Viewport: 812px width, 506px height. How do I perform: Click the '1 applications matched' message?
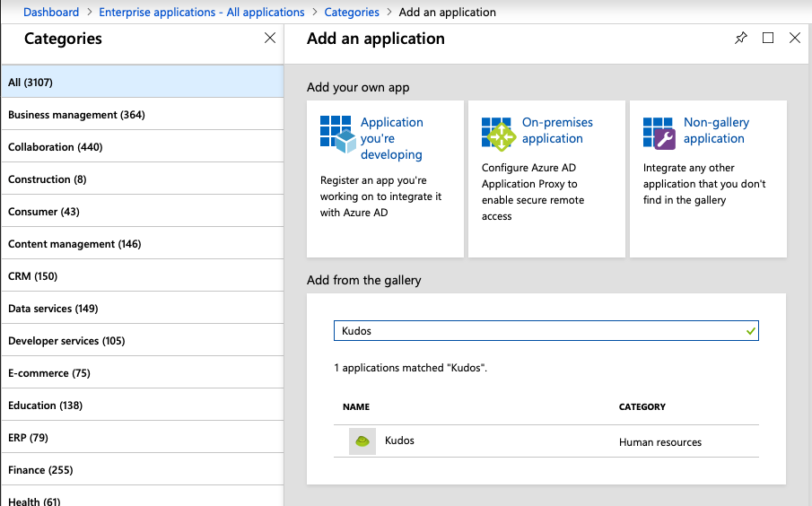point(410,368)
